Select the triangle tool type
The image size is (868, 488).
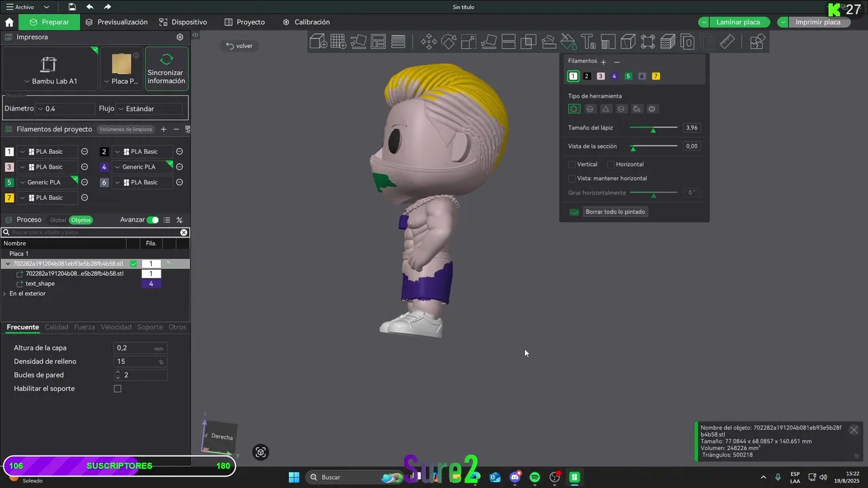tap(606, 108)
